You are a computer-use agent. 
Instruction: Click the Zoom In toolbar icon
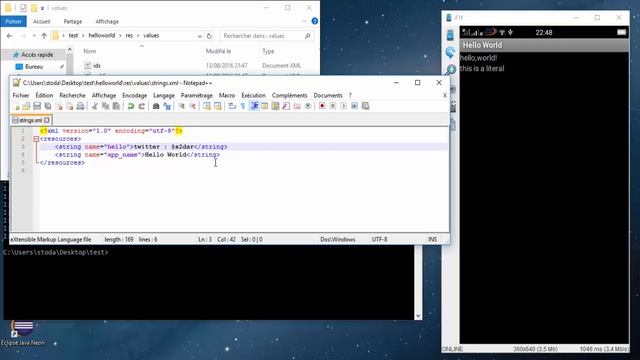[x=181, y=106]
